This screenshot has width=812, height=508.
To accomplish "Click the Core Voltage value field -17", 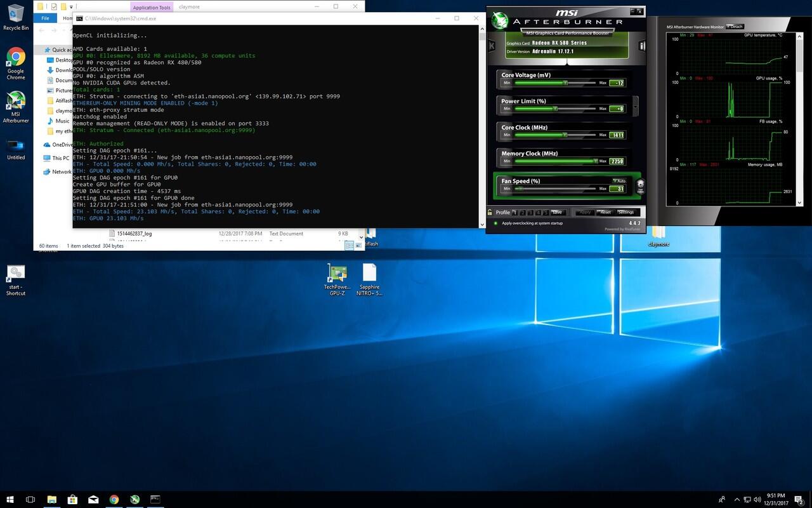I will (x=617, y=83).
